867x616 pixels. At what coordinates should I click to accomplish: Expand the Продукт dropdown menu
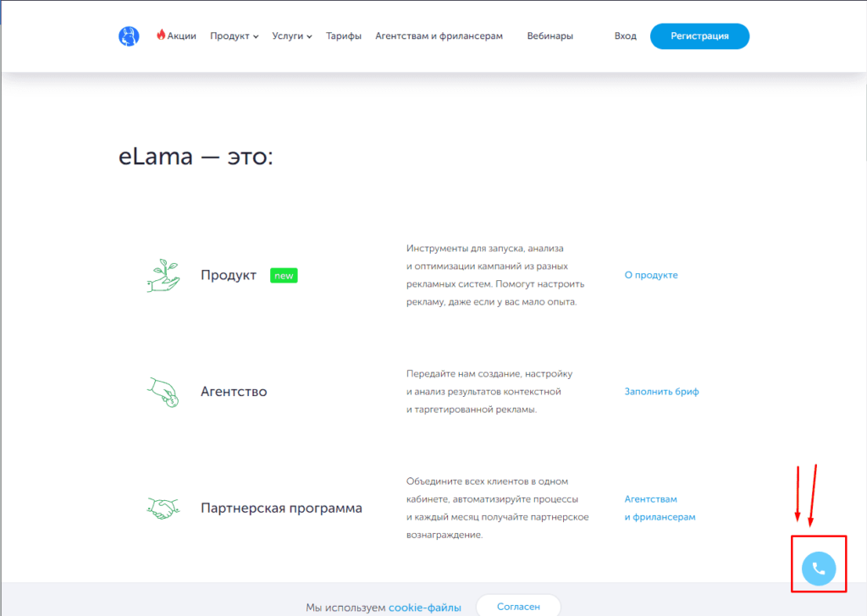(x=234, y=36)
